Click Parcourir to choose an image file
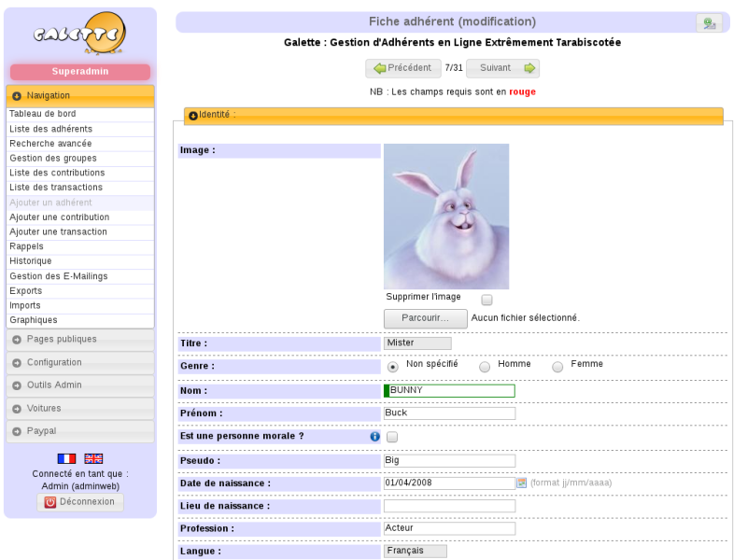 click(x=426, y=318)
